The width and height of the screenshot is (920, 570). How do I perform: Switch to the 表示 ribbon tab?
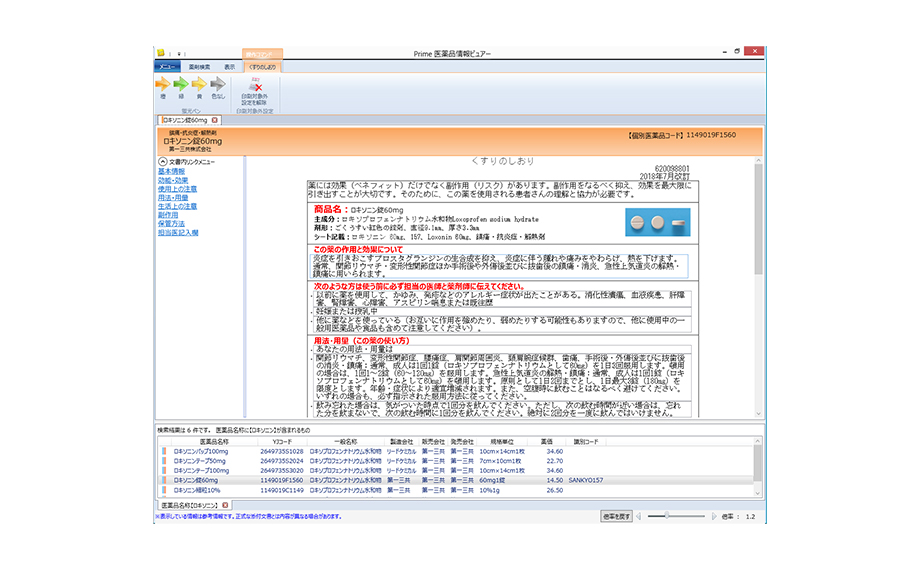[x=230, y=67]
